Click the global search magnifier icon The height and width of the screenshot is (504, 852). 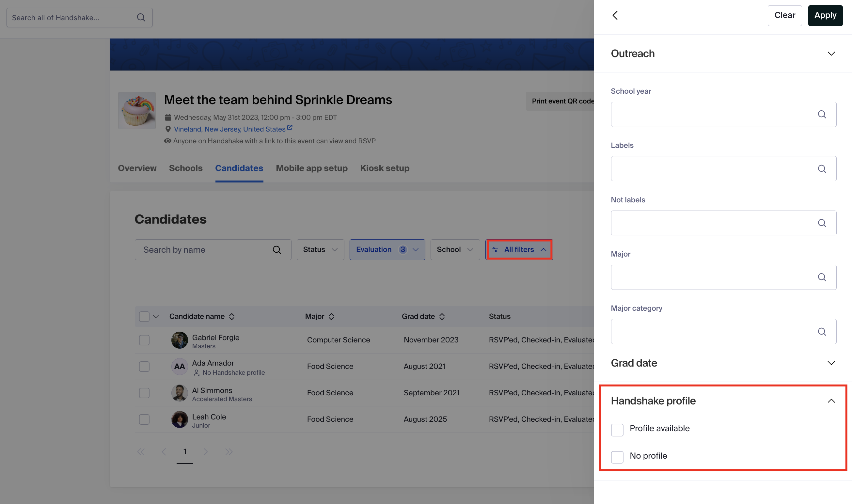[141, 17]
